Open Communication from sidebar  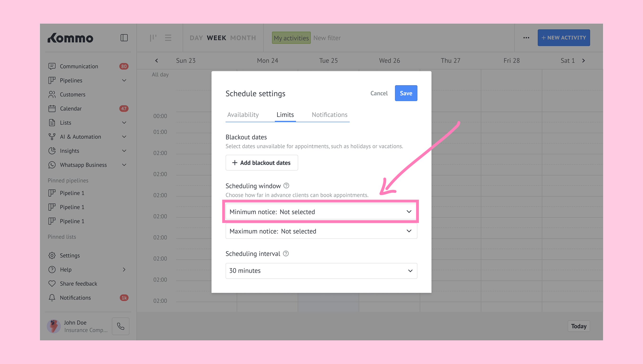(79, 66)
